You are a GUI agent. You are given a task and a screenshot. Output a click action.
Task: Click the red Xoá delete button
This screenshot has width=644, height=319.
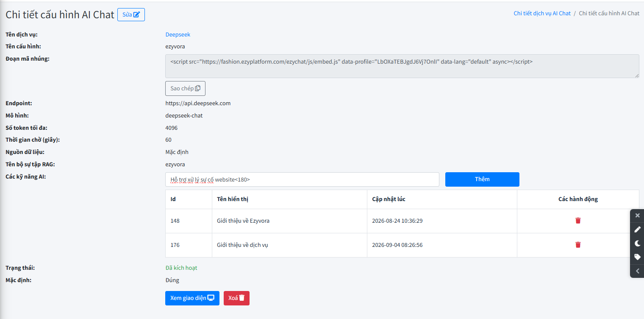pos(236,298)
